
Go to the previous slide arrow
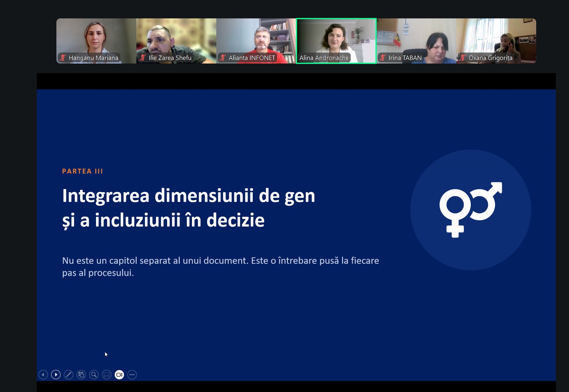[43, 374]
